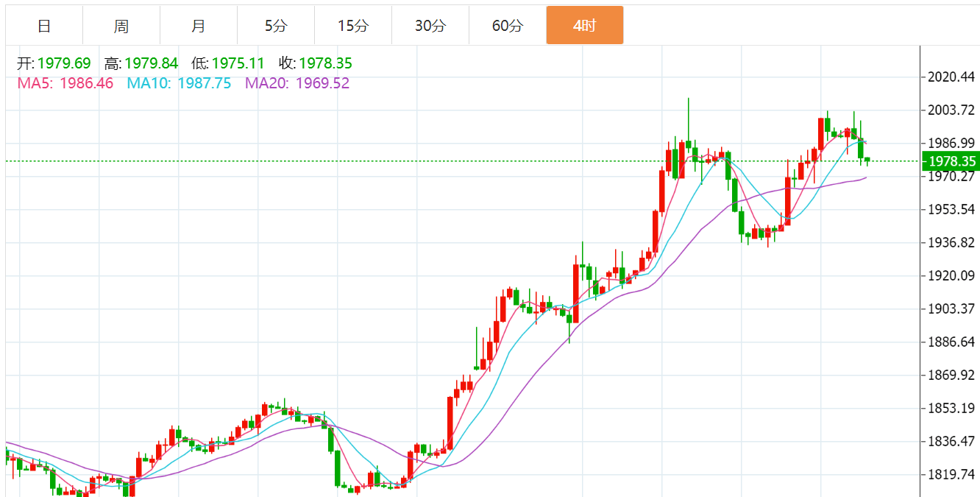The height and width of the screenshot is (497, 980).
Task: Click the 1953.54 price axis label
Action: (952, 210)
